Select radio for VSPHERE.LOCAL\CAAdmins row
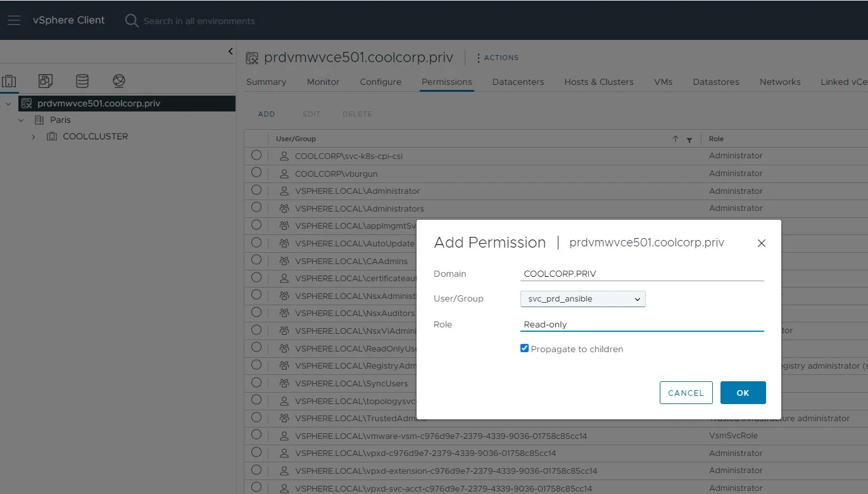The width and height of the screenshot is (868, 494). [x=256, y=260]
